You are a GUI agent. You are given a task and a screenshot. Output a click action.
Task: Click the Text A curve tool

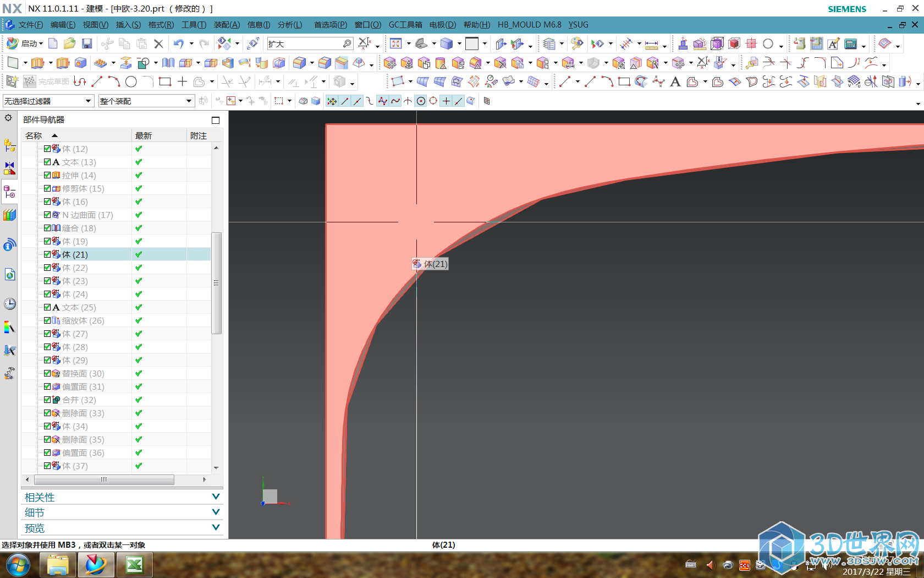(675, 82)
